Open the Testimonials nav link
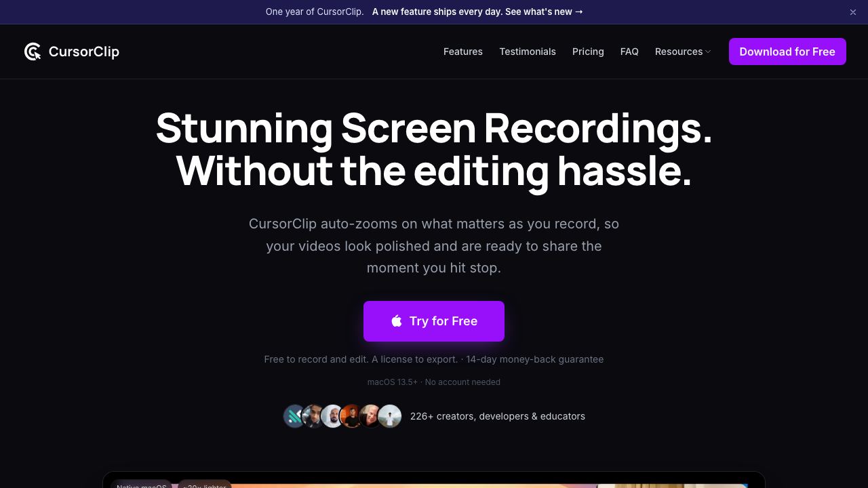This screenshot has width=868, height=488. tap(528, 52)
